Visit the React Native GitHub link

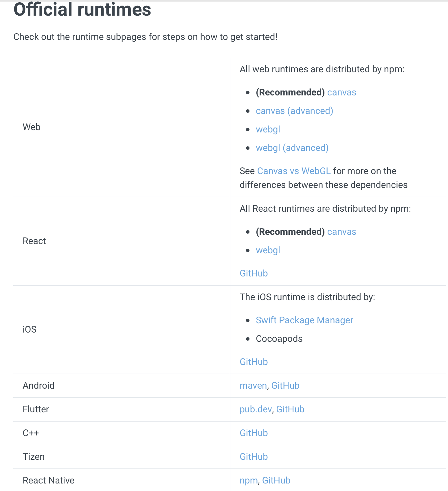(276, 480)
